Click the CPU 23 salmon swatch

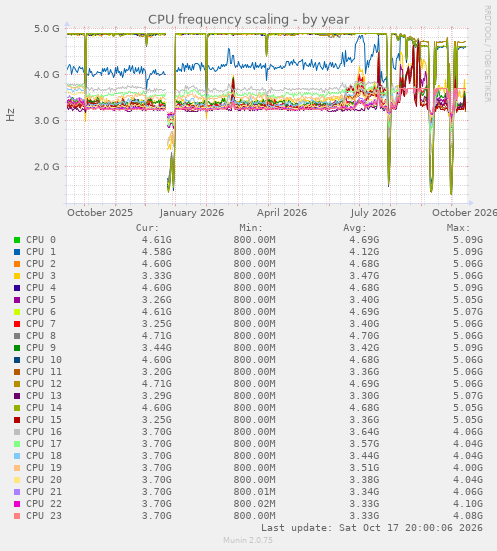17,516
